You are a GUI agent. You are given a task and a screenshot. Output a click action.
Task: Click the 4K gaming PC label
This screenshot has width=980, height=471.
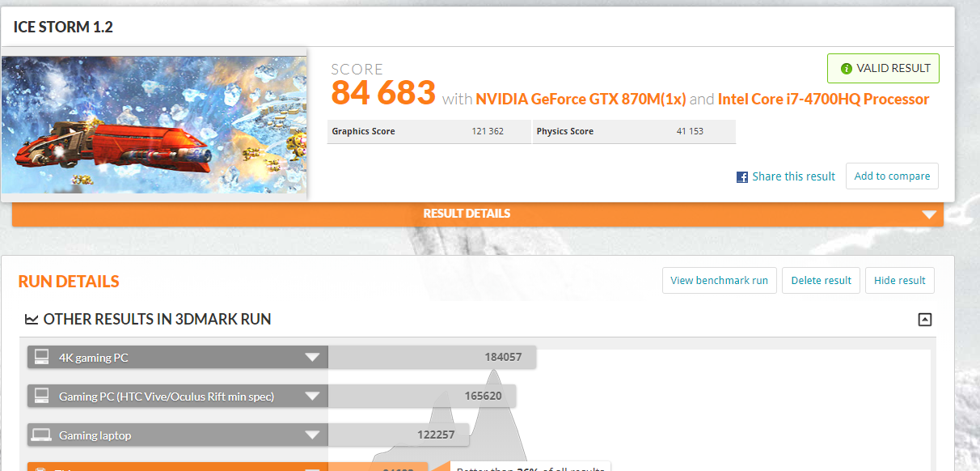click(x=93, y=358)
